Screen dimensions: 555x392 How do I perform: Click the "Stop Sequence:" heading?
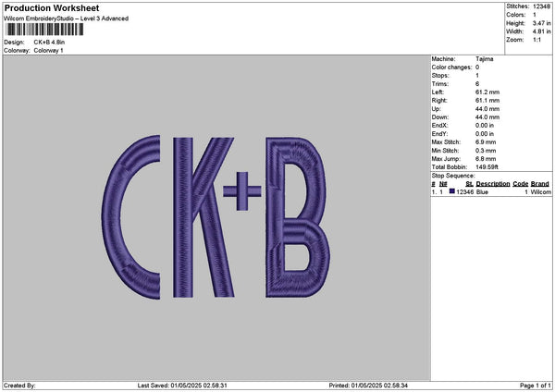(x=453, y=176)
